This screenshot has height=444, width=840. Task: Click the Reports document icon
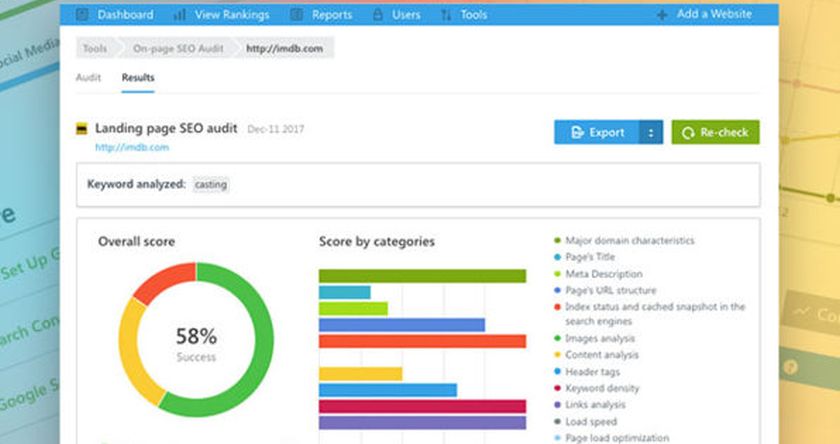(x=296, y=15)
